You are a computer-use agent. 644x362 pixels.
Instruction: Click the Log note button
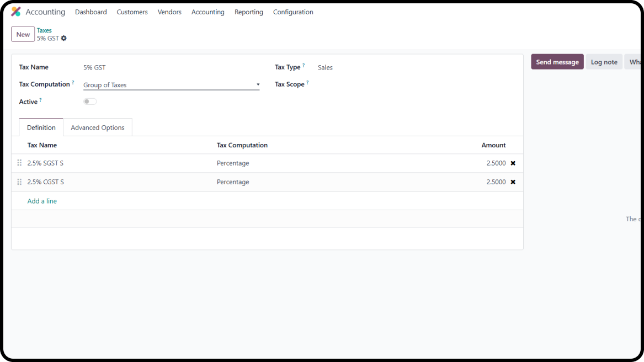tap(604, 61)
